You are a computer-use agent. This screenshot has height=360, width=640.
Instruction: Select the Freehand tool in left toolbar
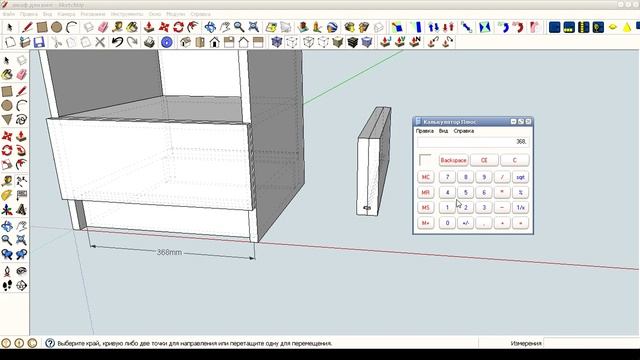(x=21, y=119)
